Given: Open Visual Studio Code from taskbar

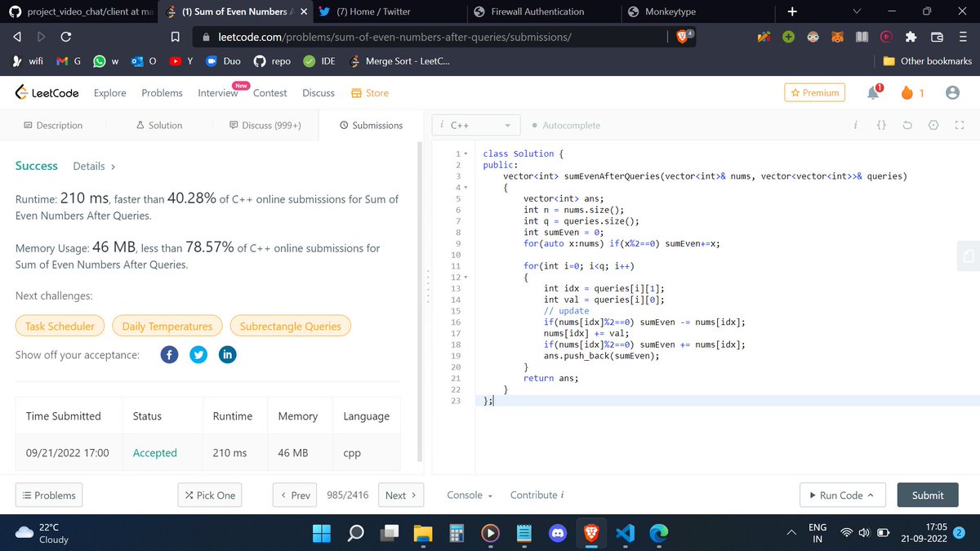Looking at the screenshot, I should [626, 533].
